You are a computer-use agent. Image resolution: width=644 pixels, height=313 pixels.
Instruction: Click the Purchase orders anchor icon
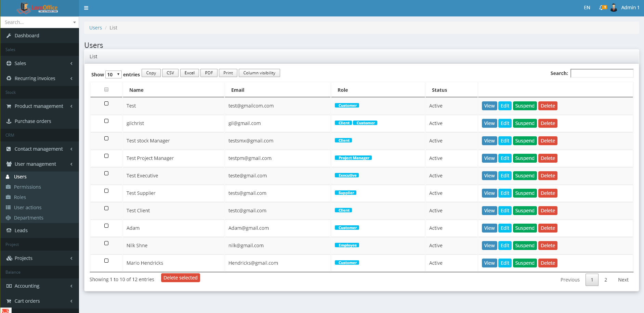[9, 121]
